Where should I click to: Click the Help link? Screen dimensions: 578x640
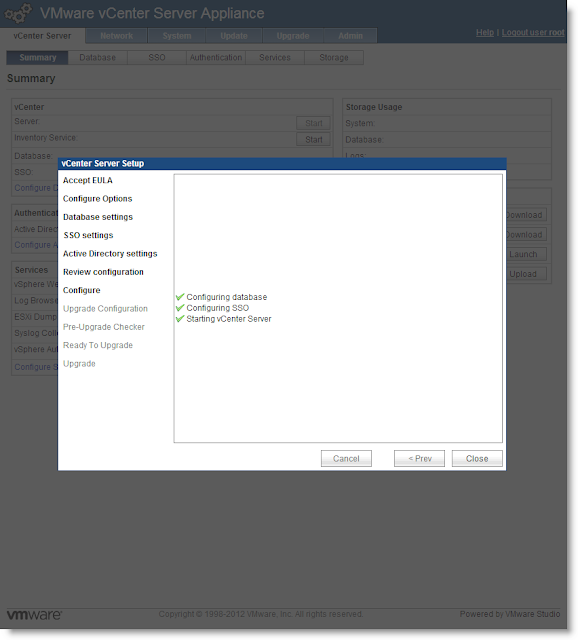(x=485, y=32)
